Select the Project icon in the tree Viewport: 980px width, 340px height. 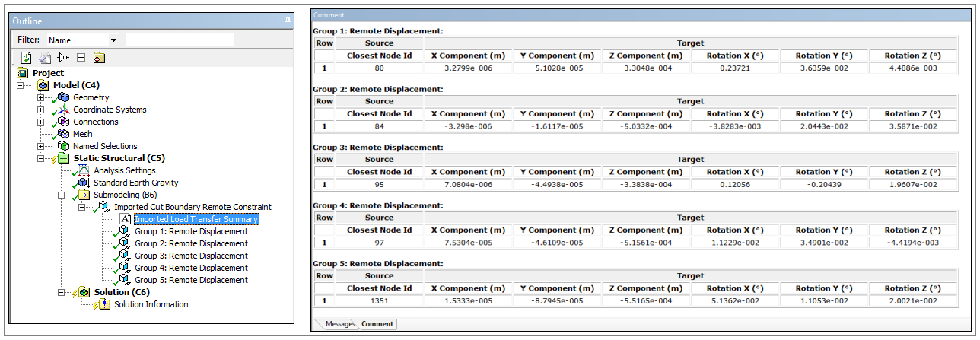coord(23,73)
